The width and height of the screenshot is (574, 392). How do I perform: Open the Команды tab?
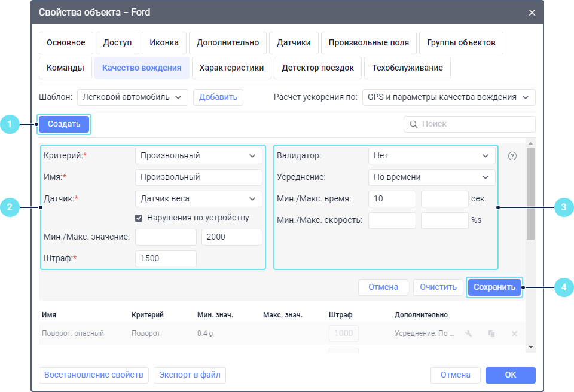(x=65, y=68)
